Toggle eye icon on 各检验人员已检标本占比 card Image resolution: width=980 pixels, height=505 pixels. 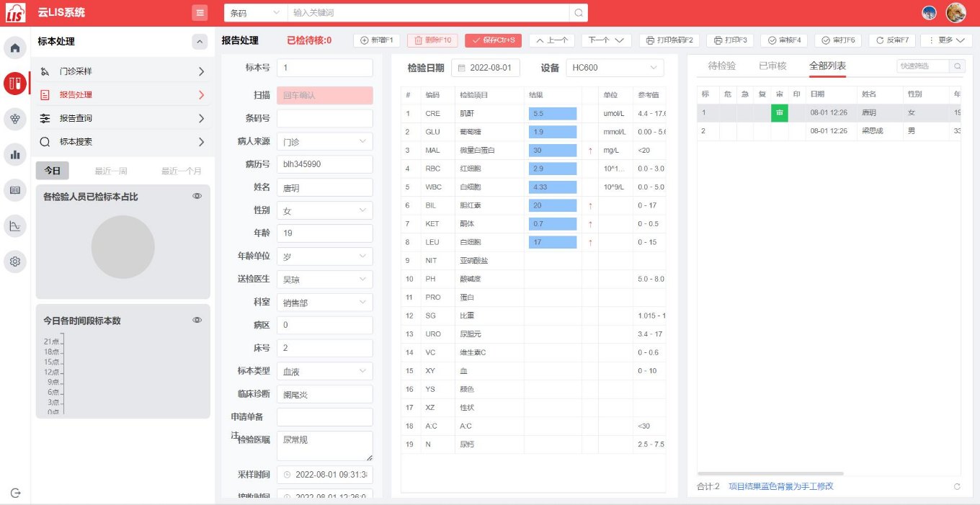pos(197,196)
